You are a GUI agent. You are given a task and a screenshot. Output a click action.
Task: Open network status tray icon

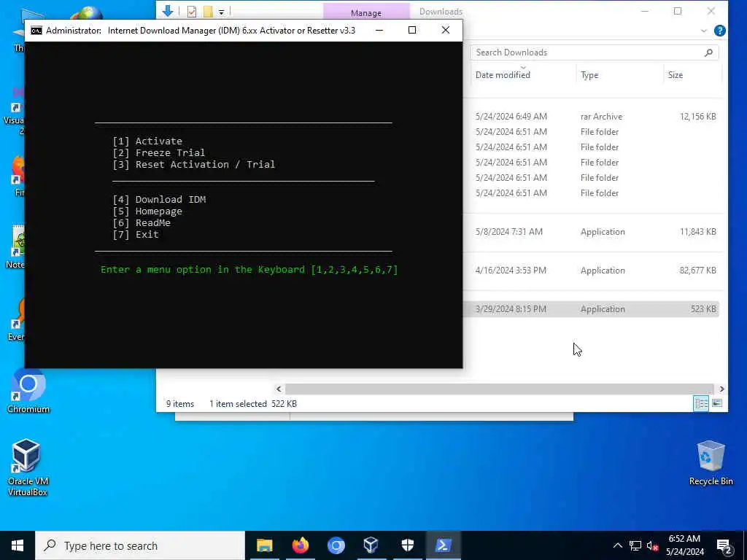pos(635,545)
